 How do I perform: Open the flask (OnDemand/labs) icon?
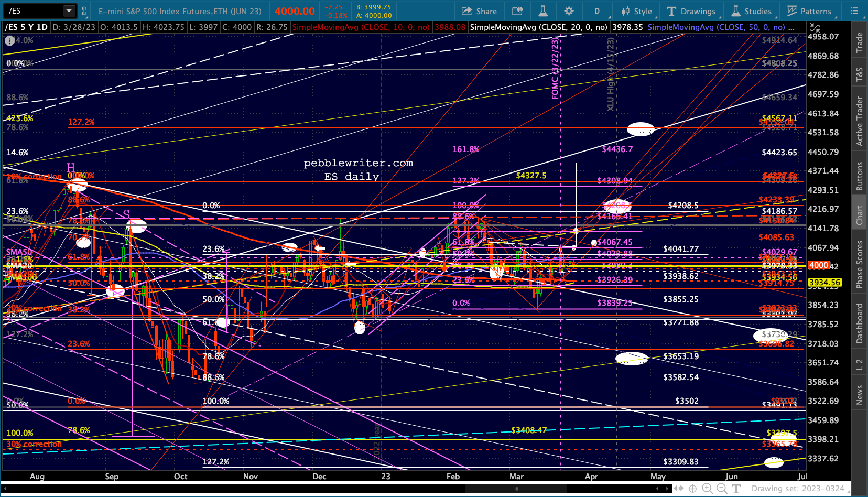543,11
